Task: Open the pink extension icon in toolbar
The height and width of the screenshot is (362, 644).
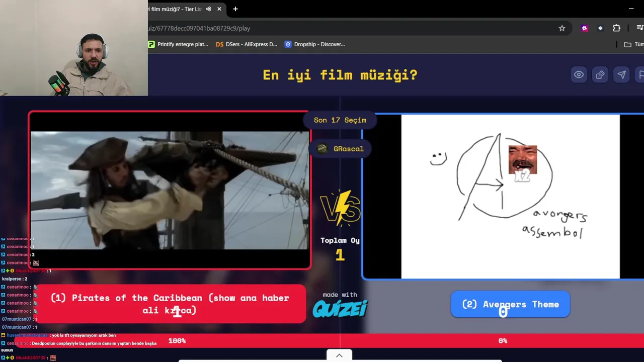Action: [x=584, y=28]
